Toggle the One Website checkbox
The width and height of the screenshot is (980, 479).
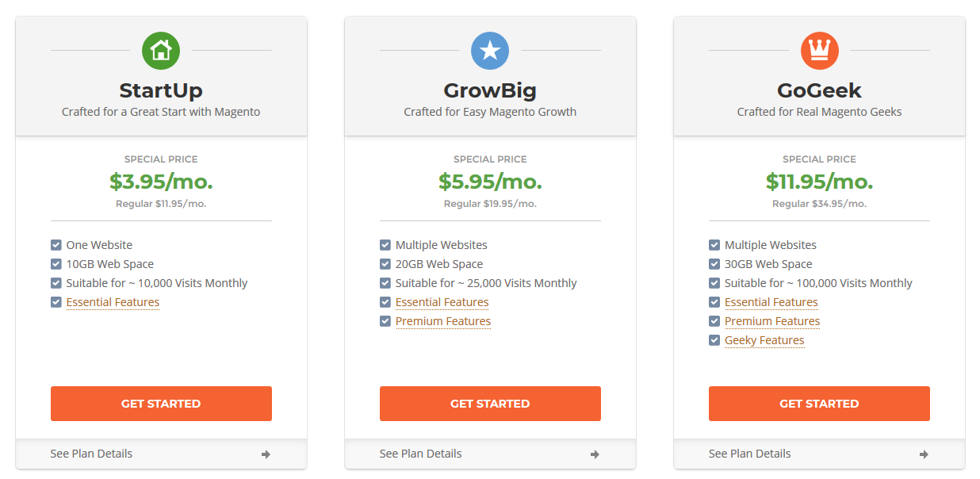click(x=56, y=245)
